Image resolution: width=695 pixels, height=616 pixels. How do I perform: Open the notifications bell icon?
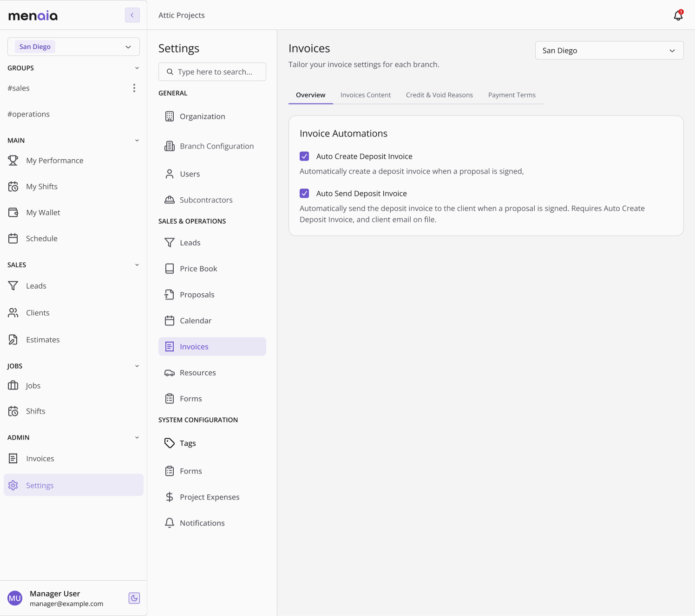point(678,15)
